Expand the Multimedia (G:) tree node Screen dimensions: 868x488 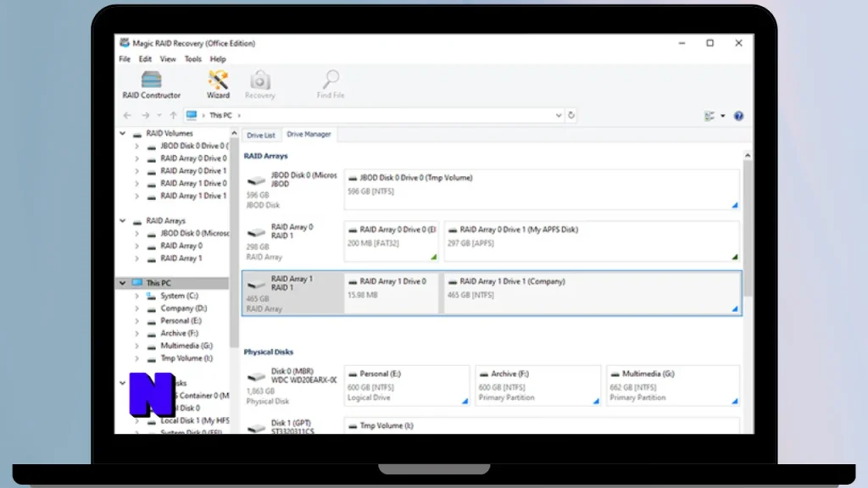136,346
